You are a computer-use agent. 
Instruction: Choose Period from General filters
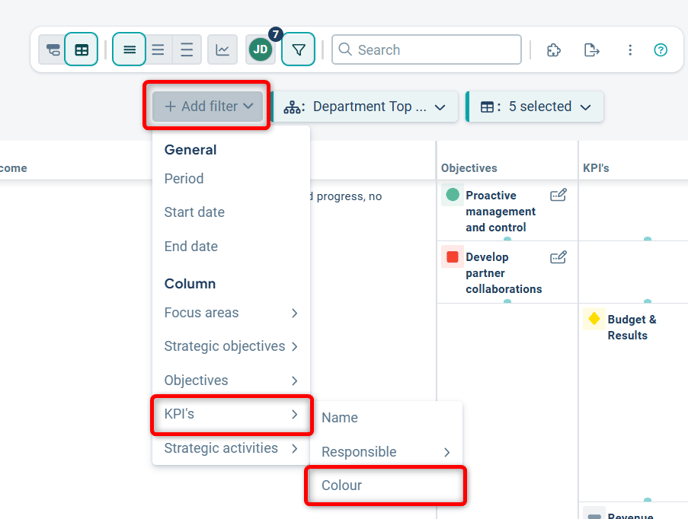pos(184,179)
